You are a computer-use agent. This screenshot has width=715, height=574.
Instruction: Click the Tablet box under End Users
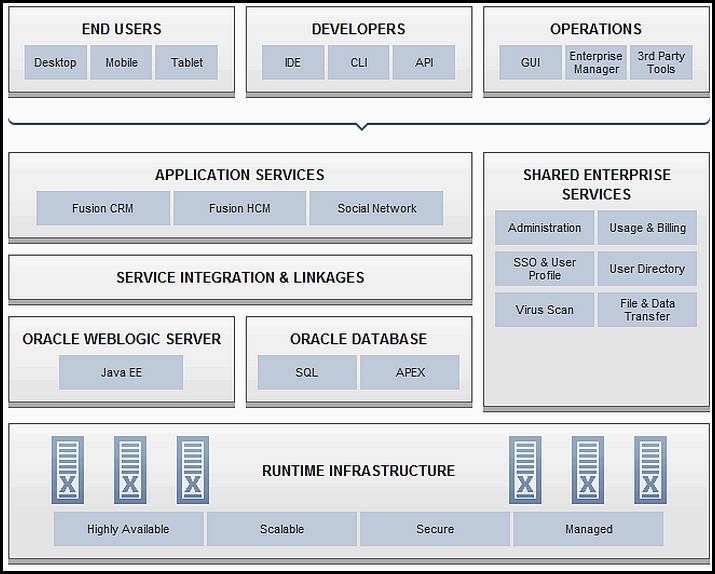pos(187,62)
